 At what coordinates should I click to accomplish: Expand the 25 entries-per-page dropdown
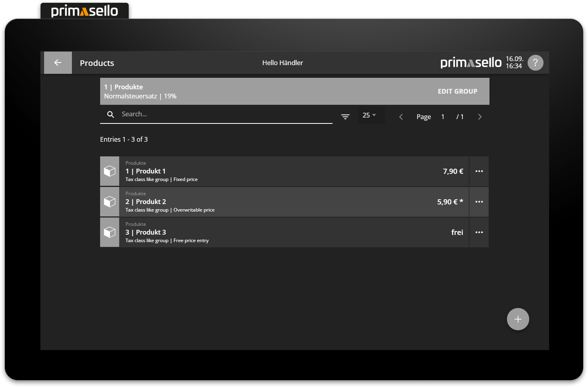click(x=369, y=116)
